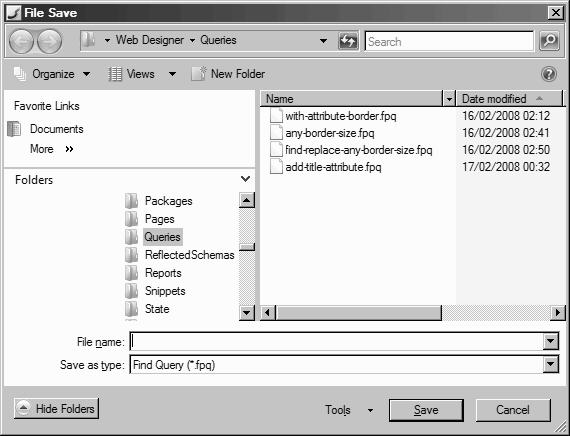Click the refresh icon beside address bar
This screenshot has width=570, height=436.
(x=348, y=41)
